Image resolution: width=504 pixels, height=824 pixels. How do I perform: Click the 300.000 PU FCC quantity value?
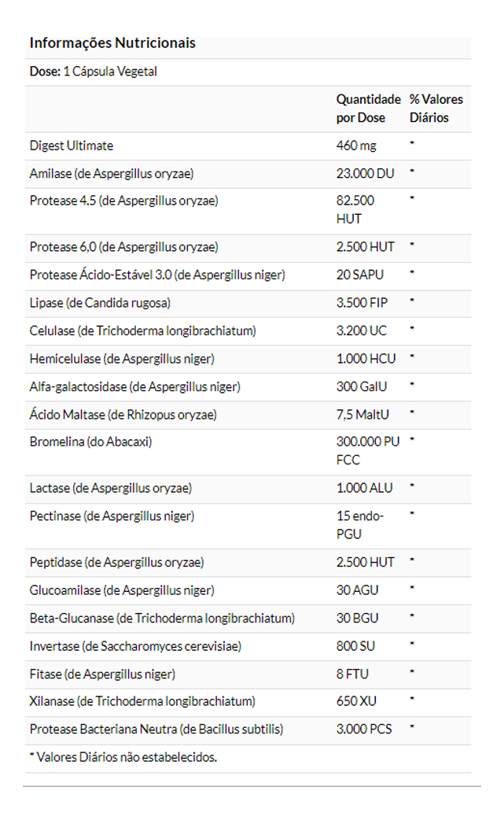[367, 451]
